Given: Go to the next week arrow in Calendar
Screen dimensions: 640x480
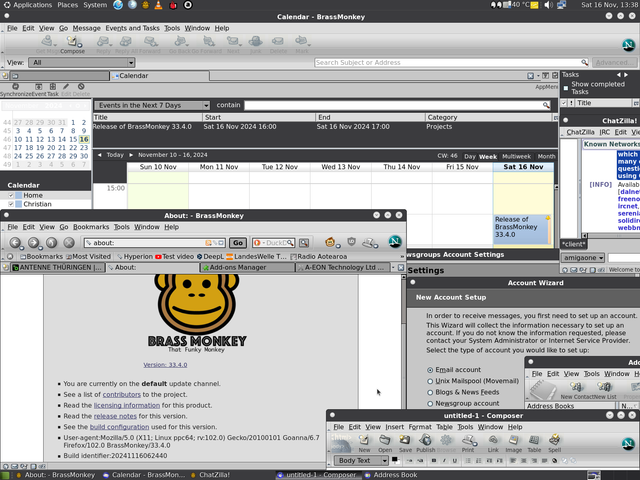Looking at the screenshot, I should point(131,155).
